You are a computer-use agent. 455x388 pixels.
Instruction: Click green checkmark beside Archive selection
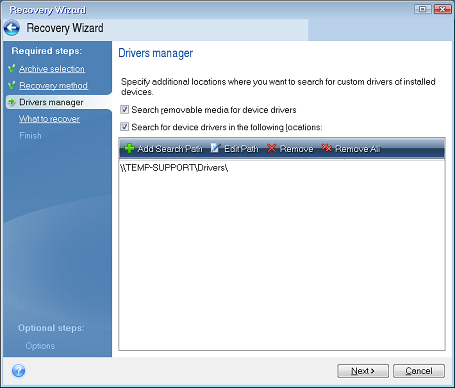click(12, 69)
